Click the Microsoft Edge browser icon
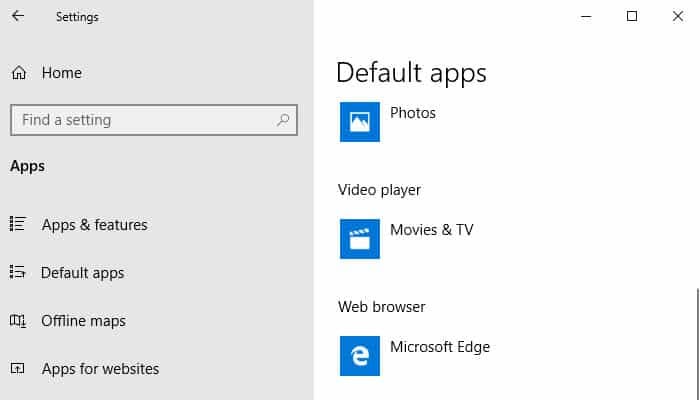Viewport: 700px width, 400px height. [x=360, y=356]
